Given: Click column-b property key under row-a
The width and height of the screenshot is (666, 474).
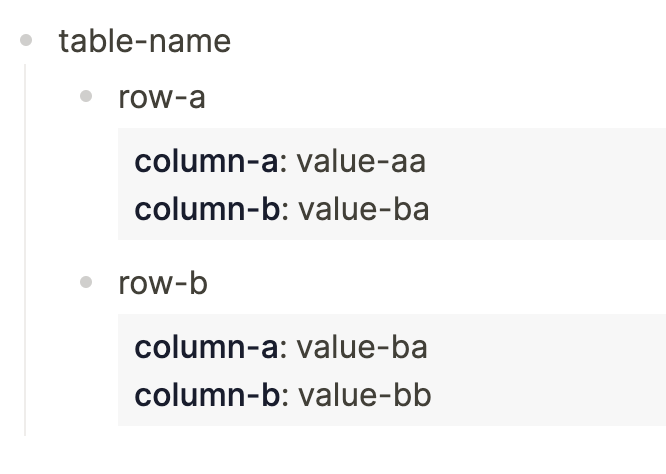Looking at the screenshot, I should click(x=207, y=209).
